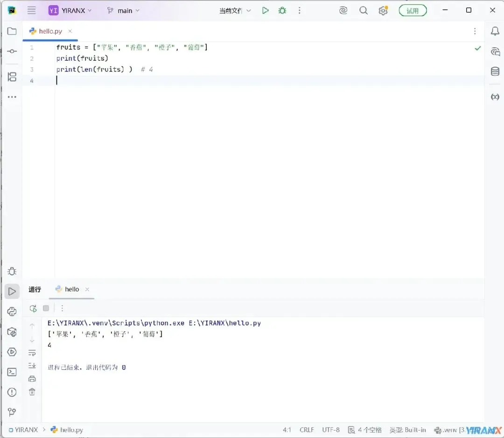
Task: Show more tool windows ellipsis
Action: pyautogui.click(x=12, y=97)
